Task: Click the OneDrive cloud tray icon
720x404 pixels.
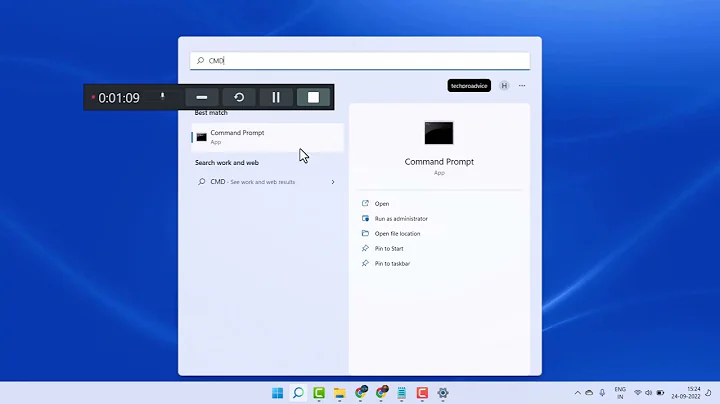Action: 589,393
